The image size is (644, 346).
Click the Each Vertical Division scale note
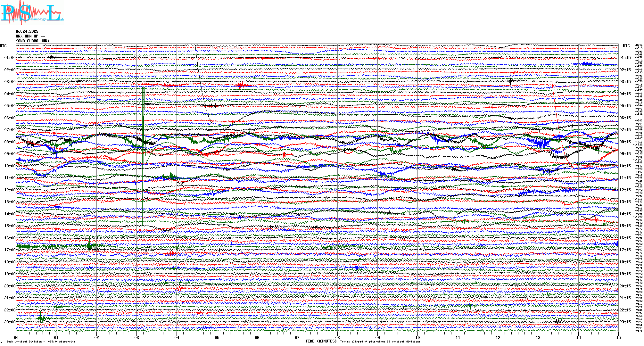tap(41, 342)
